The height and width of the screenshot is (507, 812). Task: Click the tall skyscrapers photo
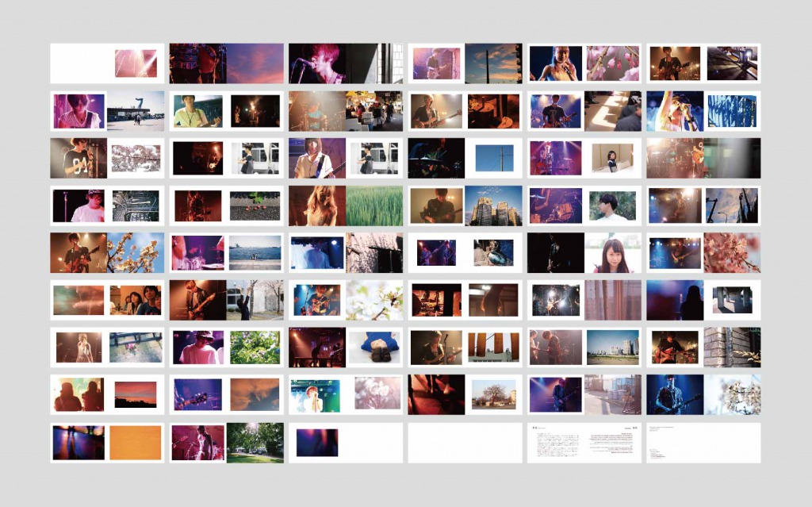pyautogui.click(x=493, y=206)
